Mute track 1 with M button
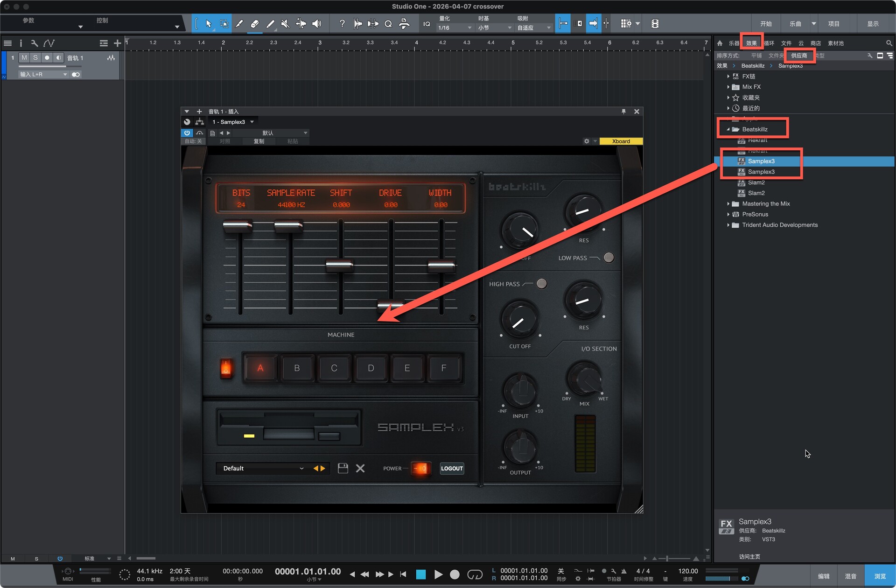896x588 pixels. point(24,58)
